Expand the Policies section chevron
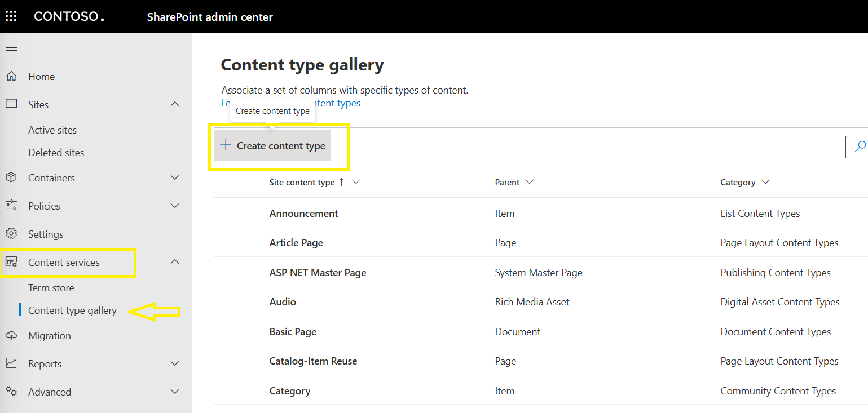Screen dimensions: 868x413 [175, 206]
